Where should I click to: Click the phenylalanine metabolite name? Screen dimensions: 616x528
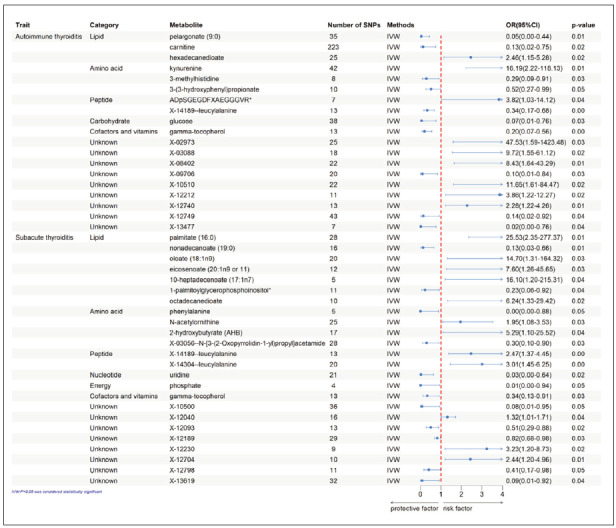point(191,311)
